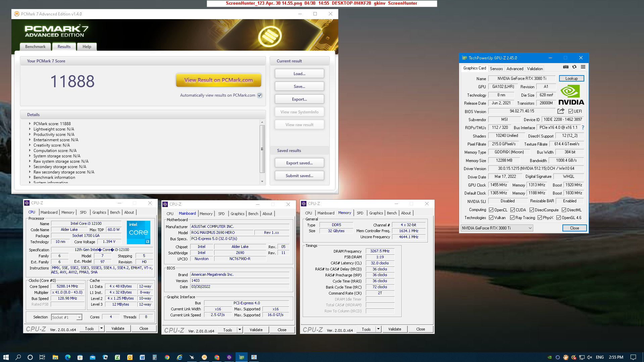Click the GPU-Z taskbar icon
This screenshot has height=362, width=644.
tap(242, 357)
